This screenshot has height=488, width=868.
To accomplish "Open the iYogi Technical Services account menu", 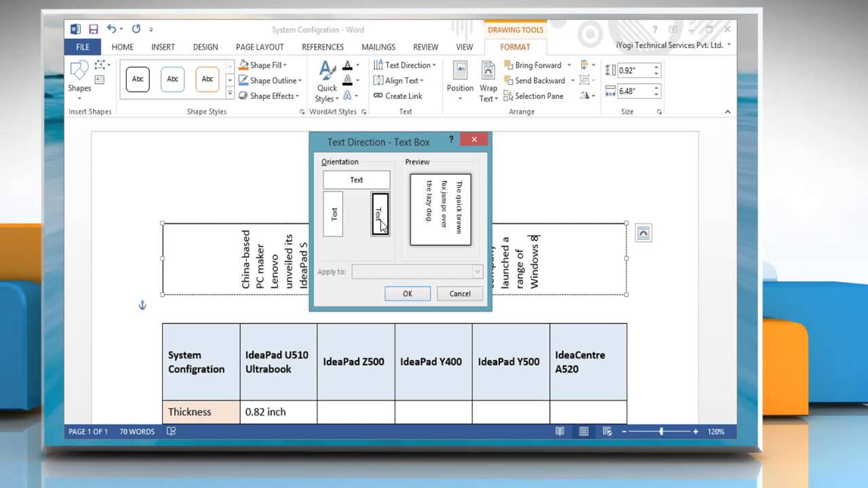I will 673,45.
